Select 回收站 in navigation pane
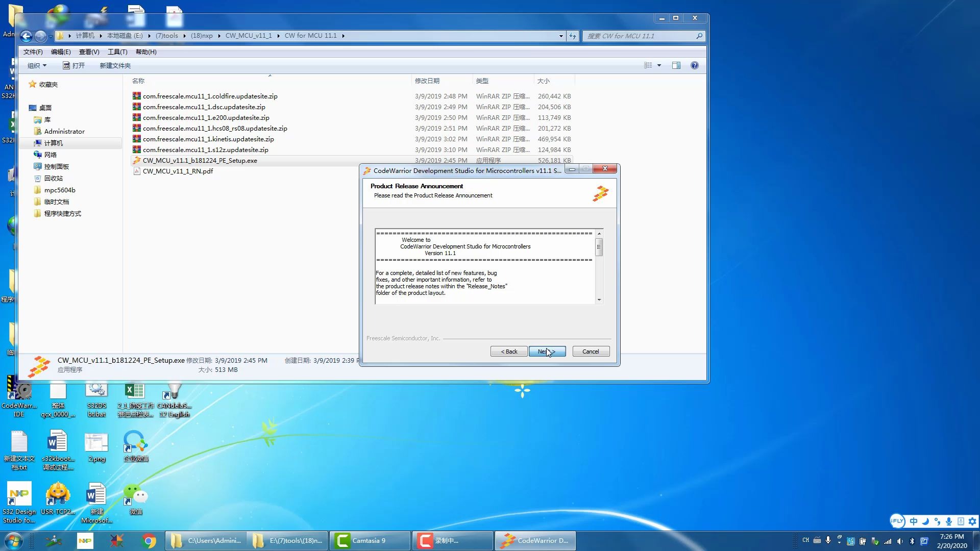The image size is (980, 551). pyautogui.click(x=54, y=178)
